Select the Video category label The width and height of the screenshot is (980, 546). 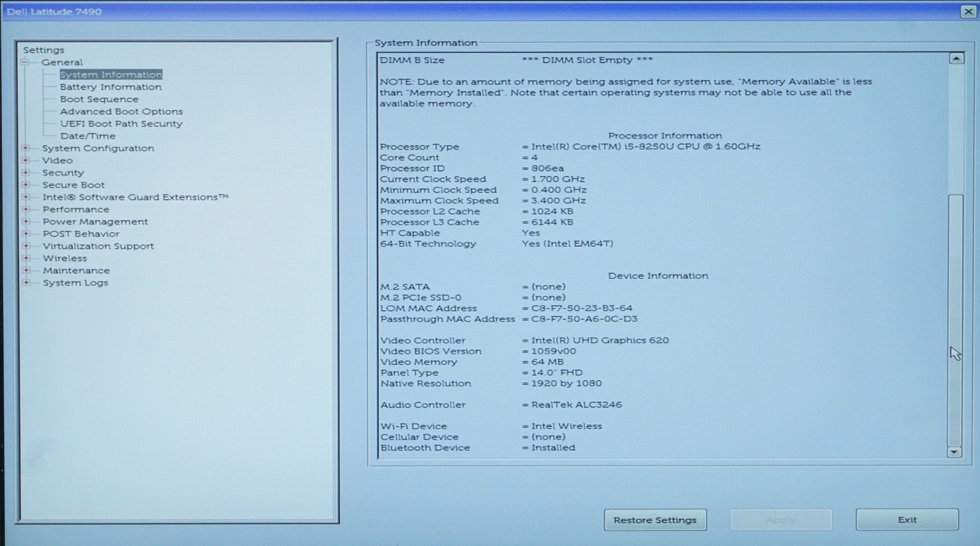point(58,161)
